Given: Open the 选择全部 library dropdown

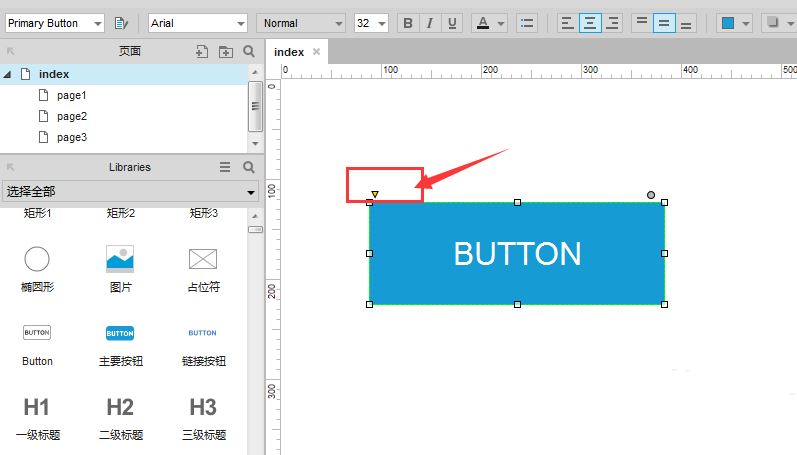Looking at the screenshot, I should click(131, 192).
